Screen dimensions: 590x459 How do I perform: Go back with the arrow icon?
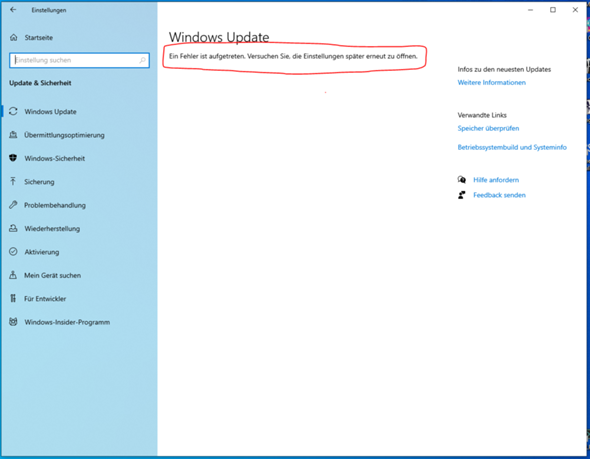13,10
